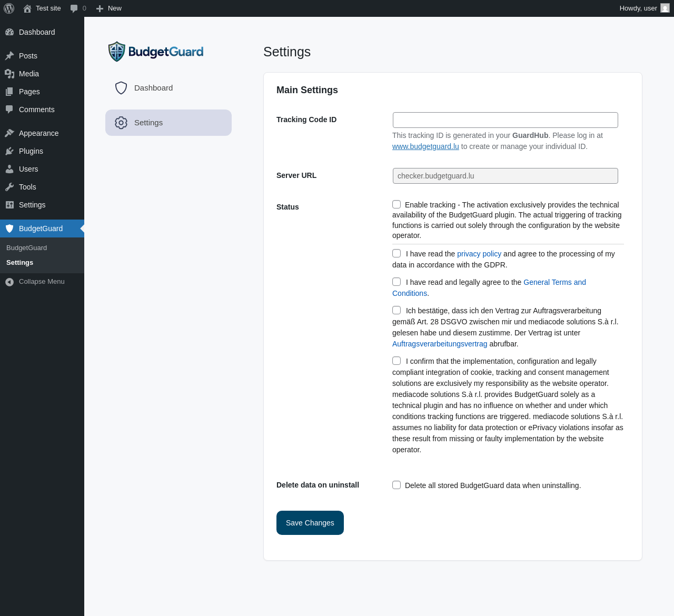This screenshot has width=674, height=616.
Task: Click Settings under BudgetGuard submenu
Action: (x=19, y=263)
